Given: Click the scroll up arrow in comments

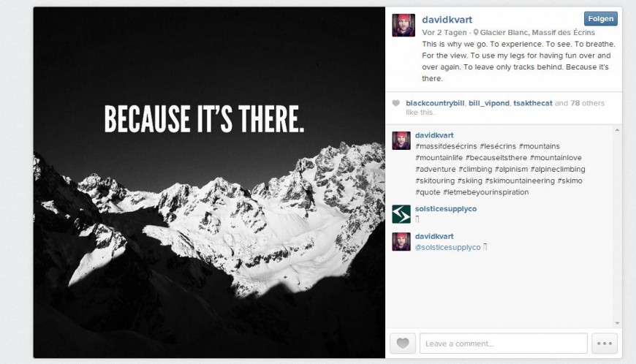Looking at the screenshot, I should coord(617,130).
